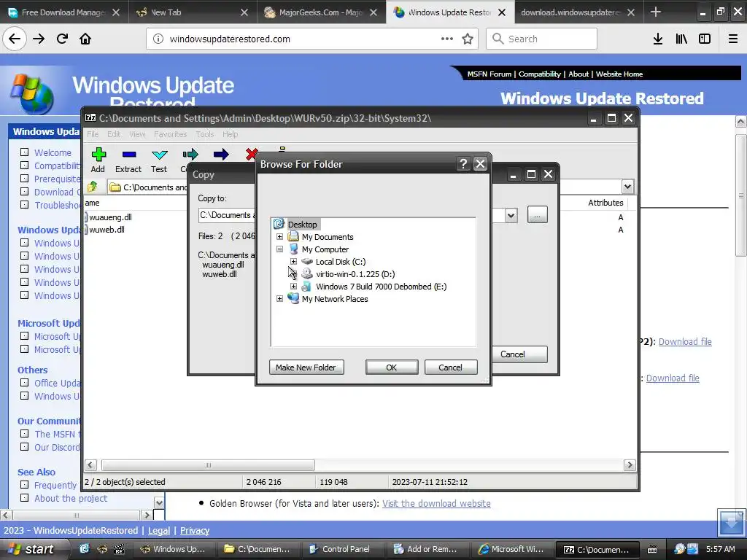Click the browser Back arrow
The height and width of the screenshot is (560, 747).
[x=15, y=39]
